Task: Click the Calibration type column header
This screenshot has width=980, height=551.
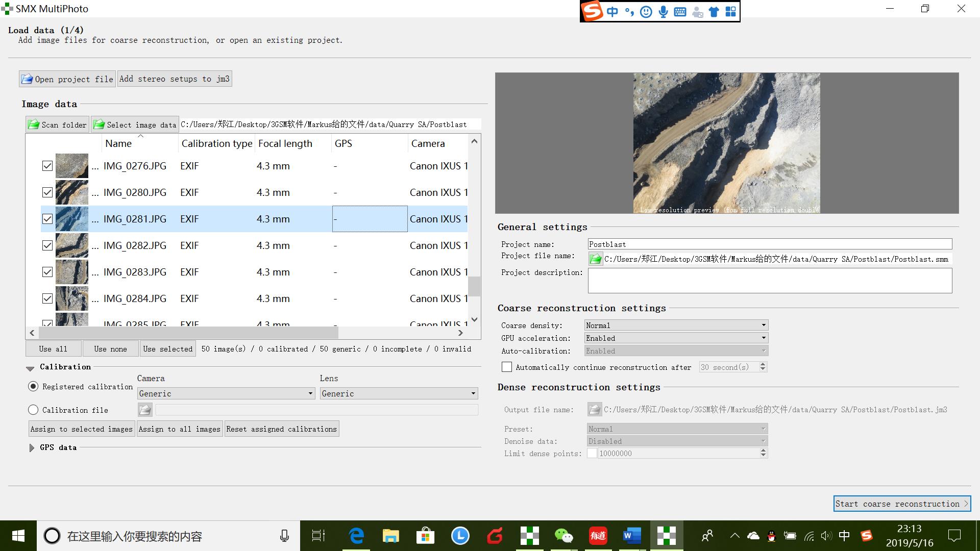Action: (x=217, y=143)
